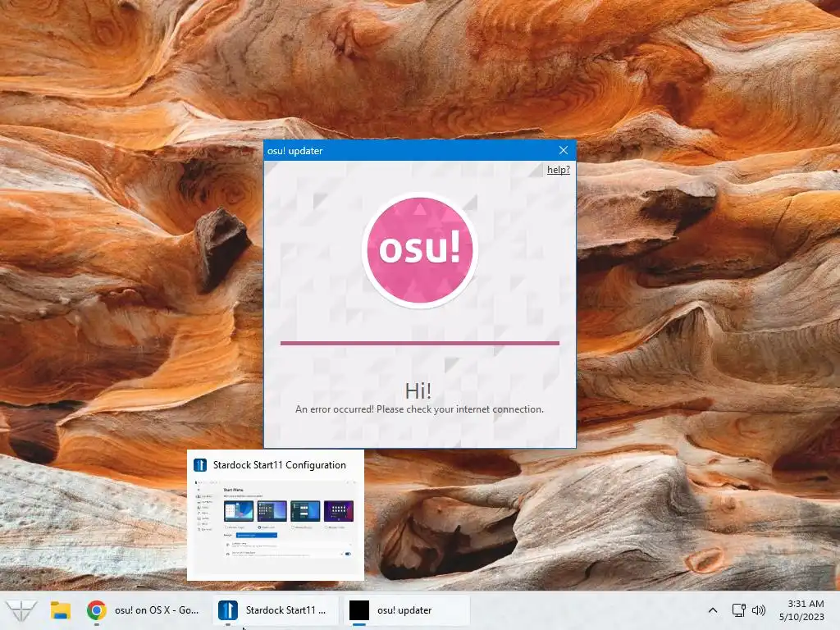The width and height of the screenshot is (840, 630).
Task: Open the help? link in osu! updater
Action: (x=558, y=170)
